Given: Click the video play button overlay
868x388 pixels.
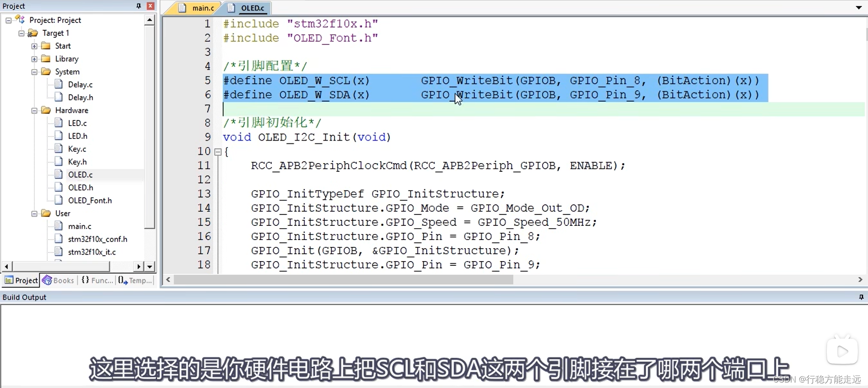Looking at the screenshot, I should 842,351.
